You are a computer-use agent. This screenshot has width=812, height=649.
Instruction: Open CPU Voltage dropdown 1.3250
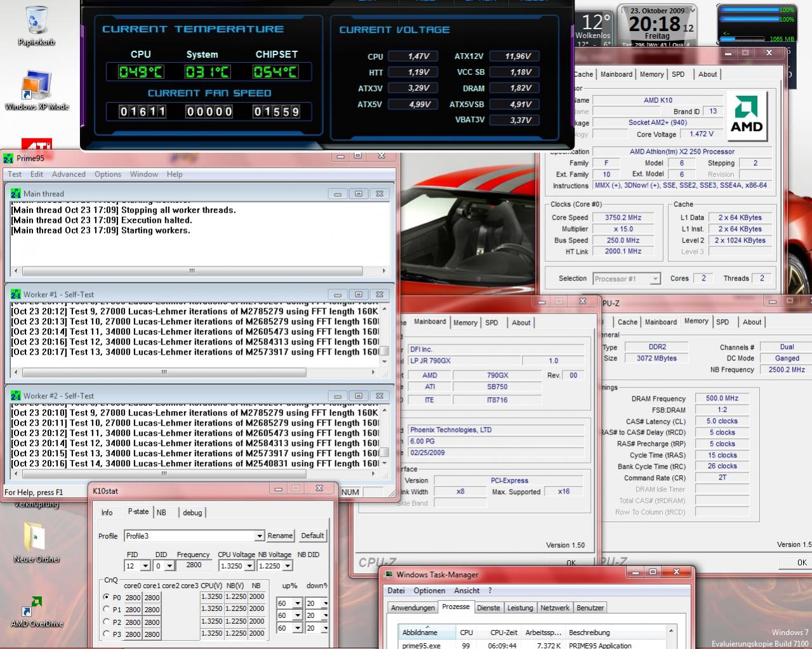click(250, 566)
